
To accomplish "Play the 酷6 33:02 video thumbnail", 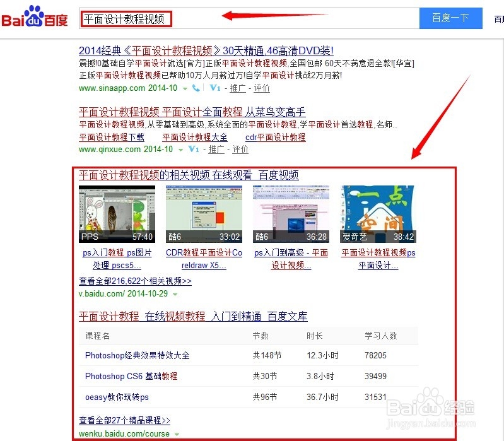I will tap(204, 214).
